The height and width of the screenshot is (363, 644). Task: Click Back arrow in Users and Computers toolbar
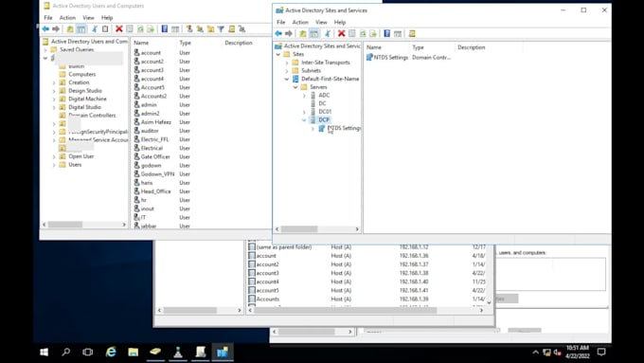point(45,28)
